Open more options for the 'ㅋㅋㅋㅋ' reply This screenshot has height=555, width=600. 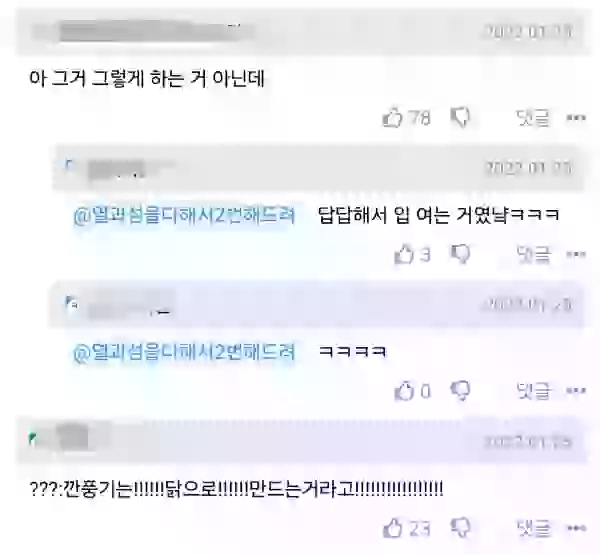point(576,391)
